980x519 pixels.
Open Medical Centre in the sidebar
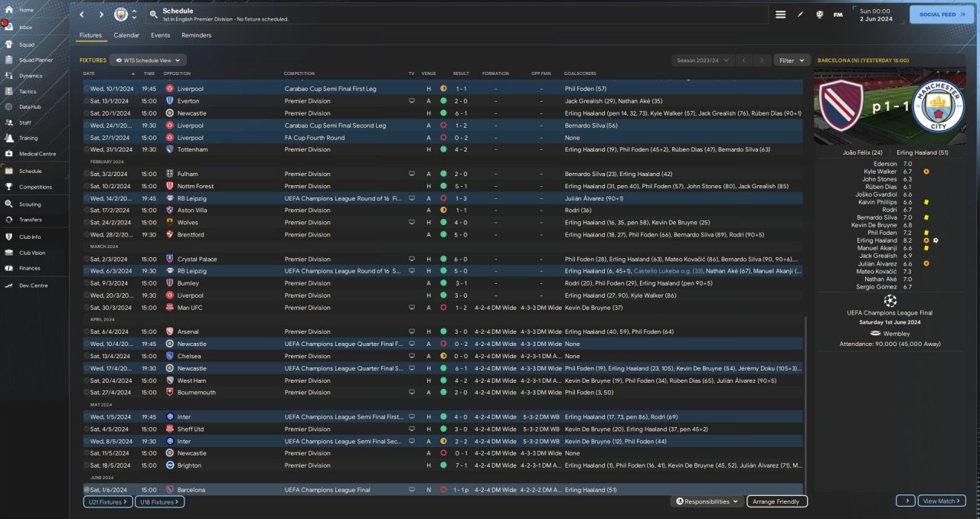click(x=37, y=154)
